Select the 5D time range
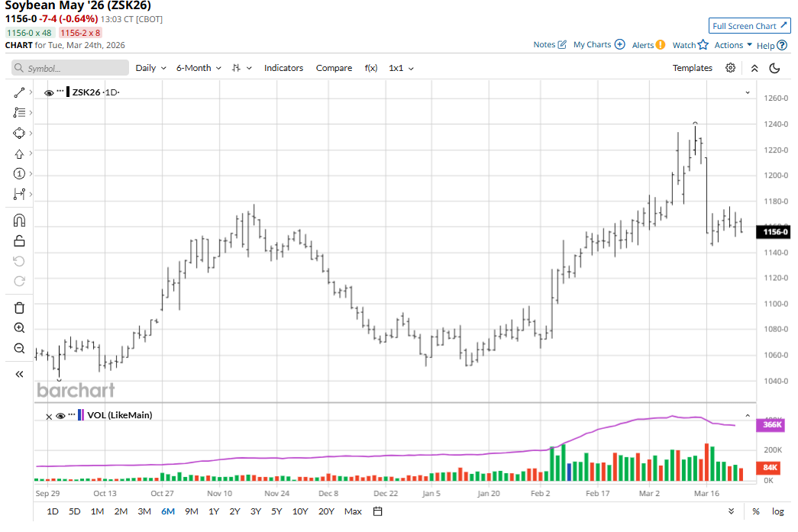798x532 pixels. click(x=74, y=511)
